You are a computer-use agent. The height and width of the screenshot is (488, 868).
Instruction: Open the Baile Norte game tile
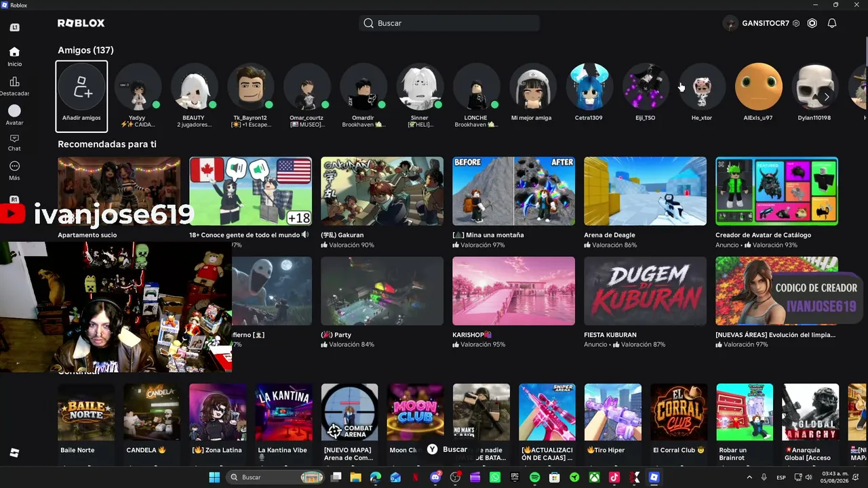point(86,412)
